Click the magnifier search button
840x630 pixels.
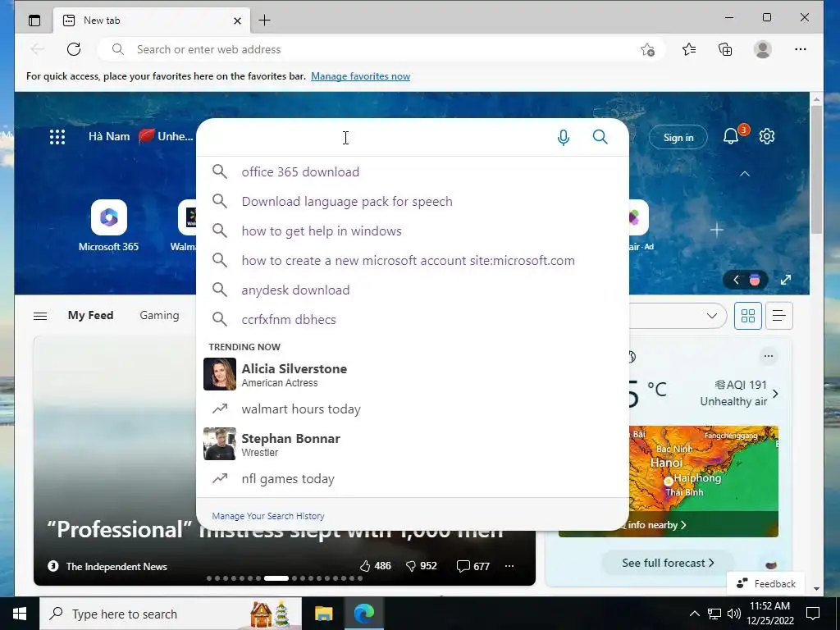pos(600,137)
